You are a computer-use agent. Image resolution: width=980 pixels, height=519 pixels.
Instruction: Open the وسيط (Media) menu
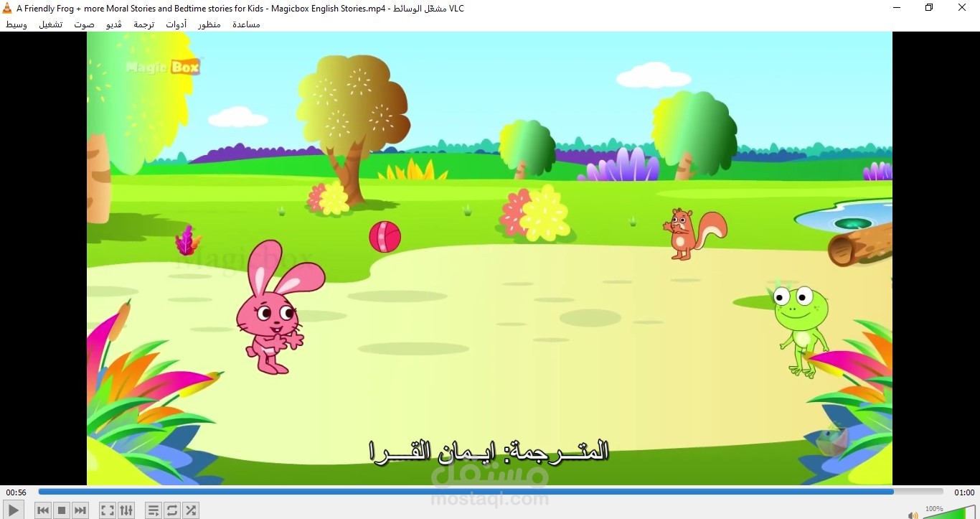(x=17, y=24)
